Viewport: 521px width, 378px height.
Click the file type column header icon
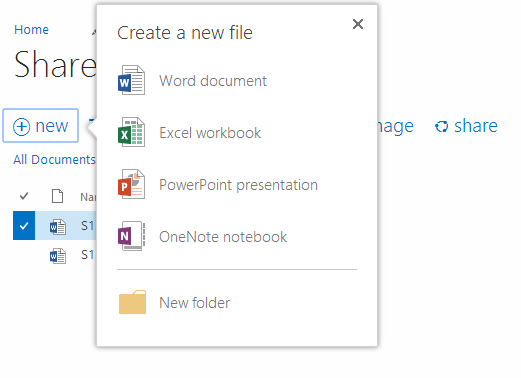pyautogui.click(x=57, y=196)
